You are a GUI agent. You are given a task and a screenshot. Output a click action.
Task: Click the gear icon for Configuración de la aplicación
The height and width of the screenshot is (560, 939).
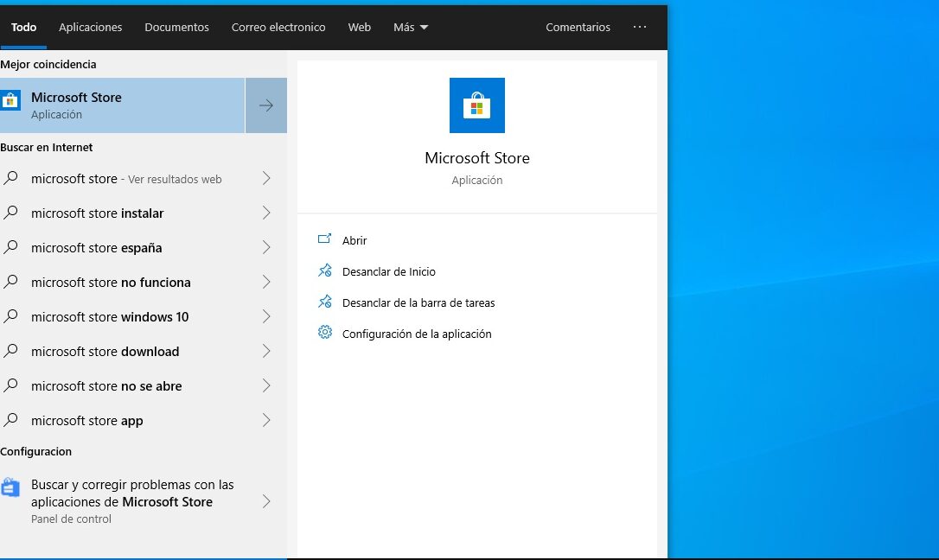[x=325, y=333]
